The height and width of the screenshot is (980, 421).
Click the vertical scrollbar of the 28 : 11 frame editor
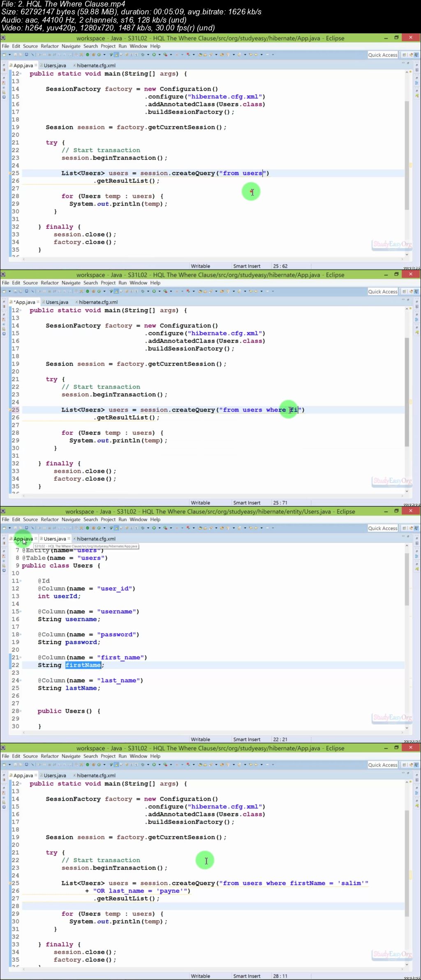[x=407, y=864]
